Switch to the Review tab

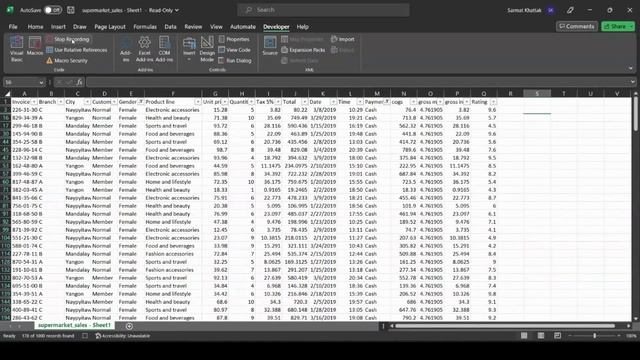193,27
